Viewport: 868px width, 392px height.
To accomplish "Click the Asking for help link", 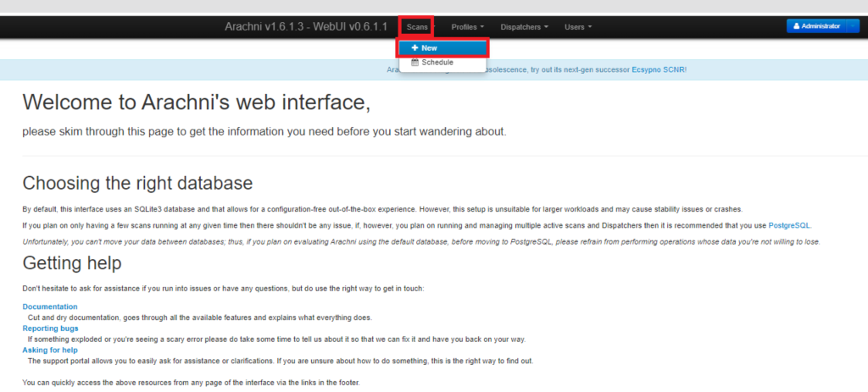I will [50, 350].
